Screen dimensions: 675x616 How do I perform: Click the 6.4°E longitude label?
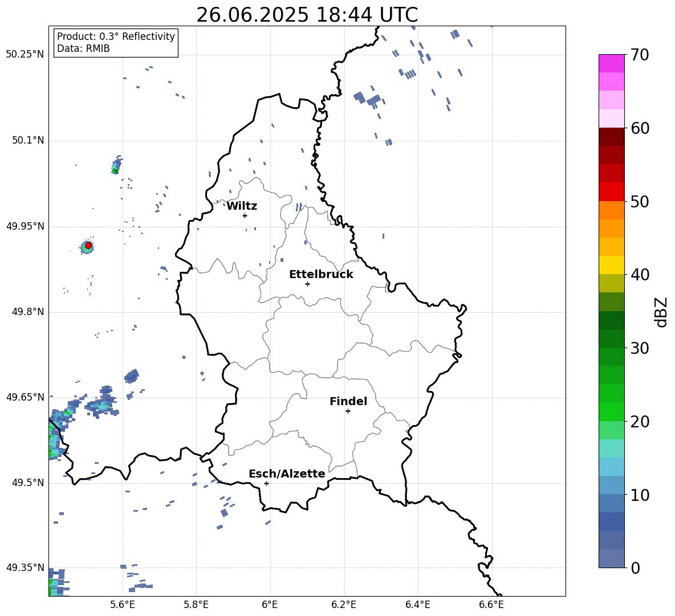click(417, 605)
